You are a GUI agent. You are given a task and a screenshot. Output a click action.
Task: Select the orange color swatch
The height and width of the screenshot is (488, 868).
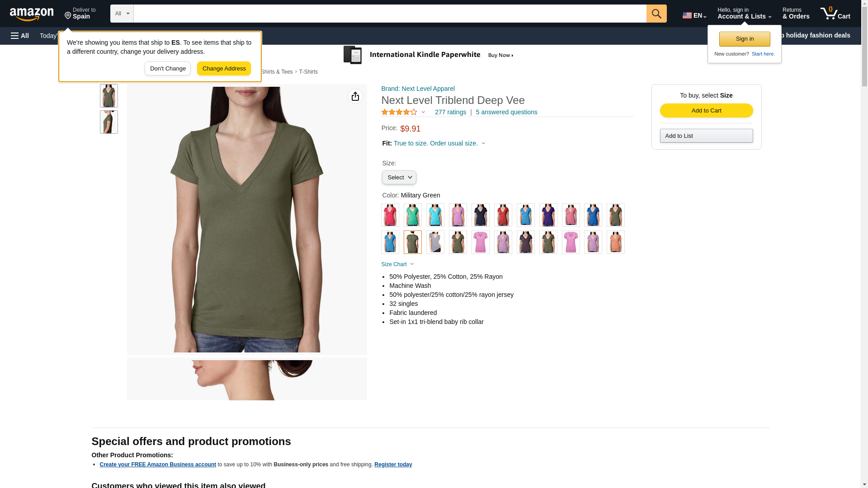615,242
